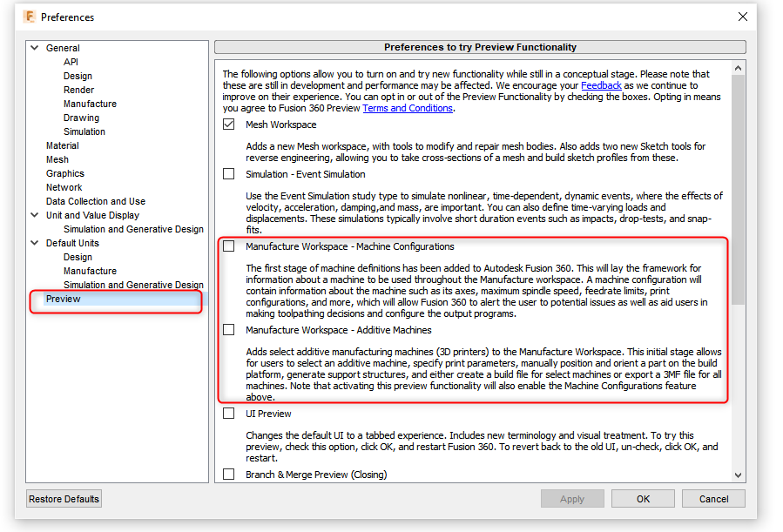Screen dimensions: 783x532
Task: Click the Mesh Workspace label text
Action: (x=281, y=125)
